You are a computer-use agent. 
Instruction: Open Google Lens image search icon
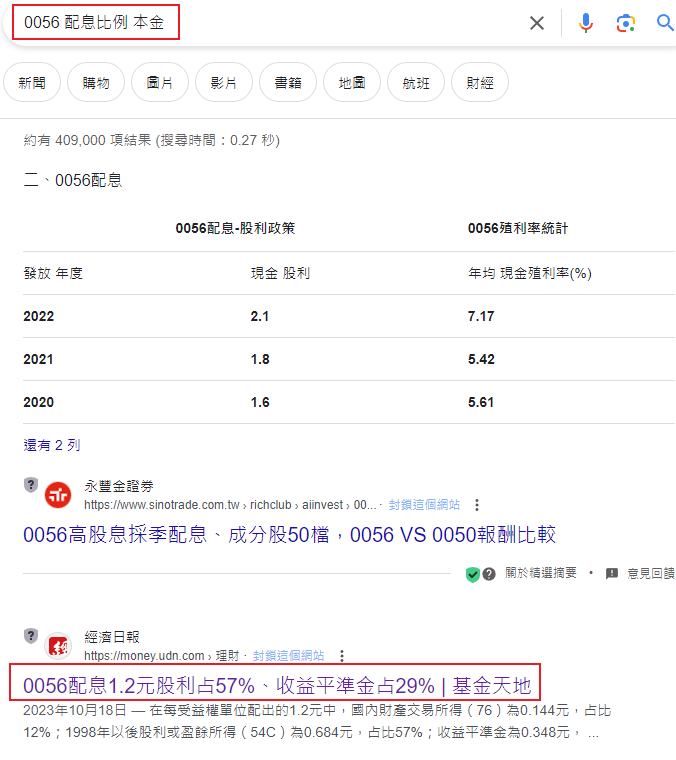coord(626,23)
